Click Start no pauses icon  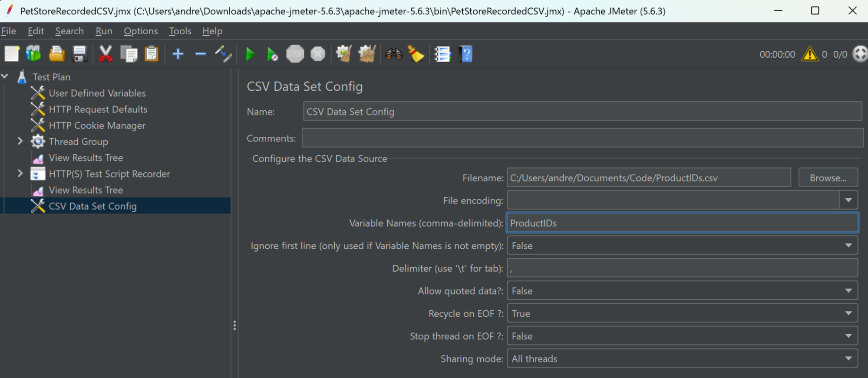pyautogui.click(x=272, y=54)
